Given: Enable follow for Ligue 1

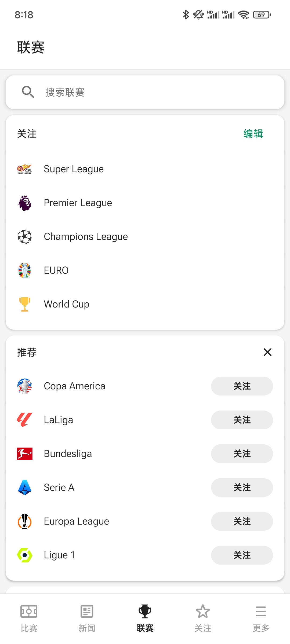Looking at the screenshot, I should coord(242,555).
